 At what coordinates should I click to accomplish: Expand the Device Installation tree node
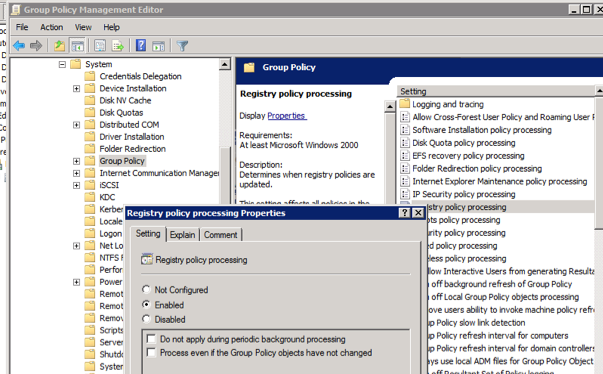pos(77,88)
